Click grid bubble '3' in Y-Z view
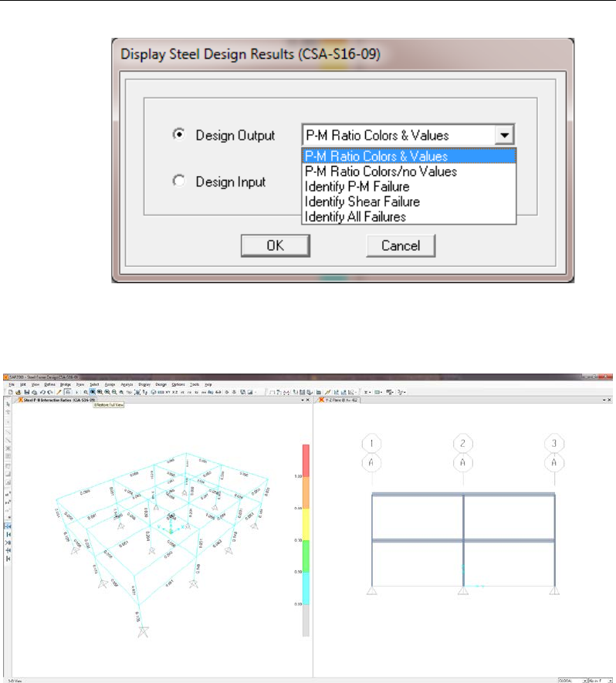This screenshot has width=616, height=683. 554,444
